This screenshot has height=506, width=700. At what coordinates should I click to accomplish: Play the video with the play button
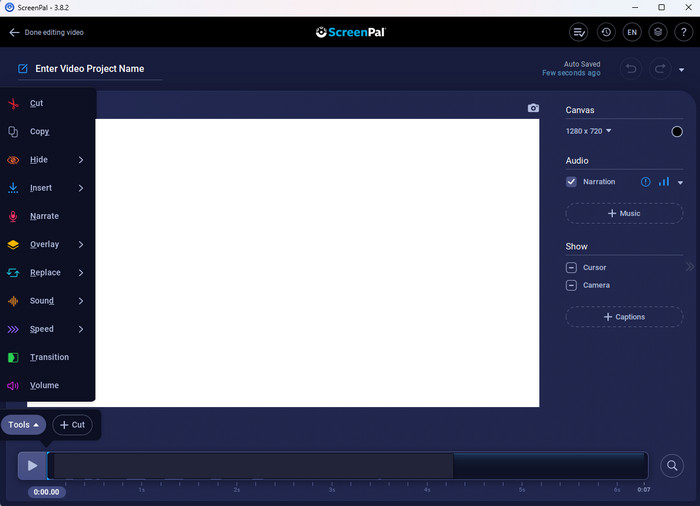point(32,466)
